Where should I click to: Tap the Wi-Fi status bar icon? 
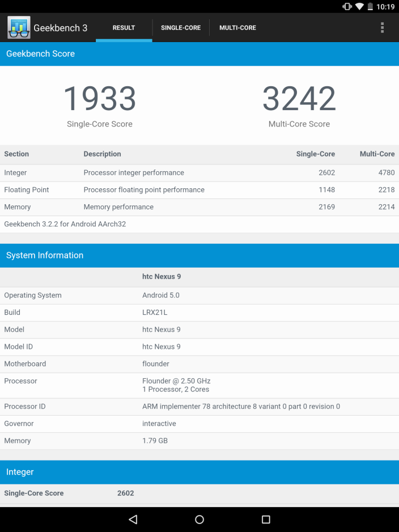(x=359, y=7)
